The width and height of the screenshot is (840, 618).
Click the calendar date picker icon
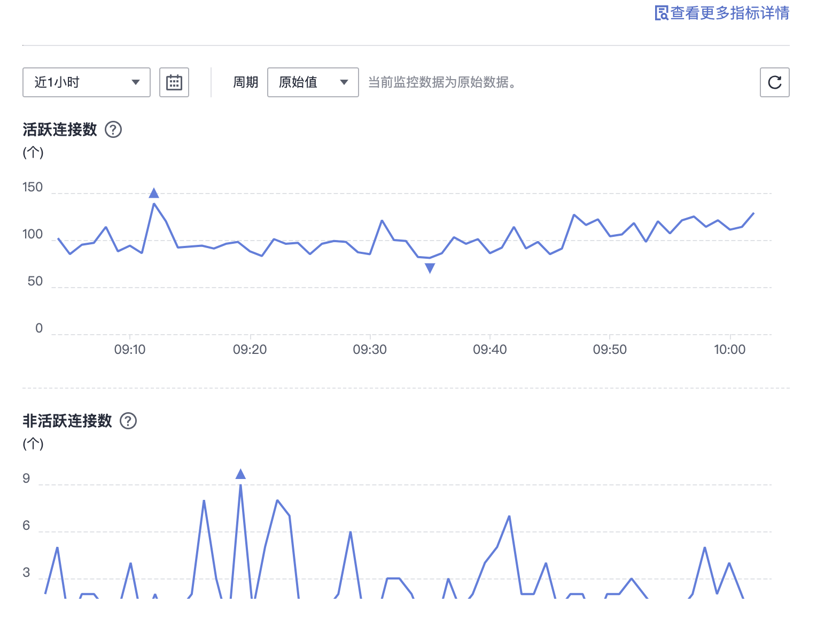point(174,82)
